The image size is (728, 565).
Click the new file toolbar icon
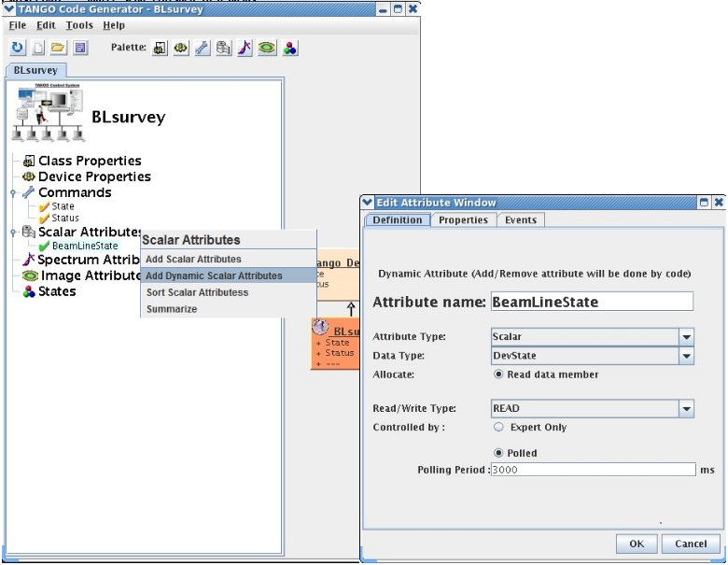coord(38,48)
